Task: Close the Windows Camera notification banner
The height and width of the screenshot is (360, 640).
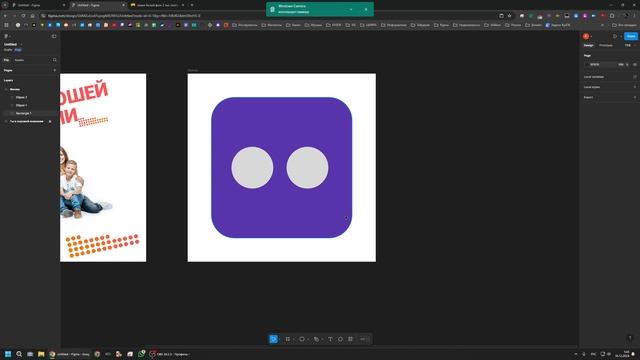Action: click(x=366, y=9)
